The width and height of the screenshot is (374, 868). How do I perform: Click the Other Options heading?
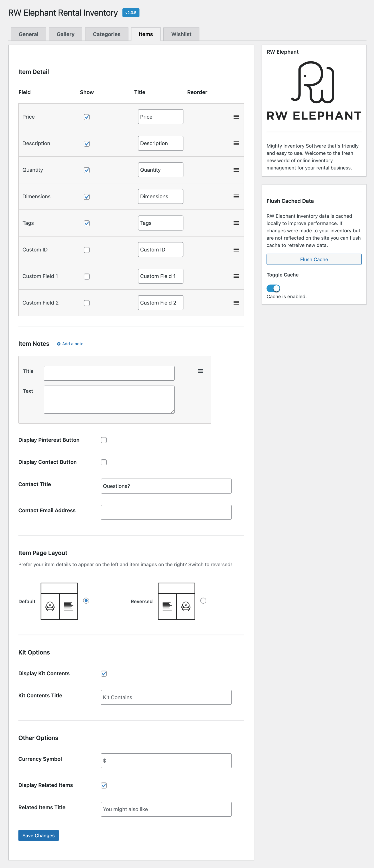pyautogui.click(x=38, y=738)
